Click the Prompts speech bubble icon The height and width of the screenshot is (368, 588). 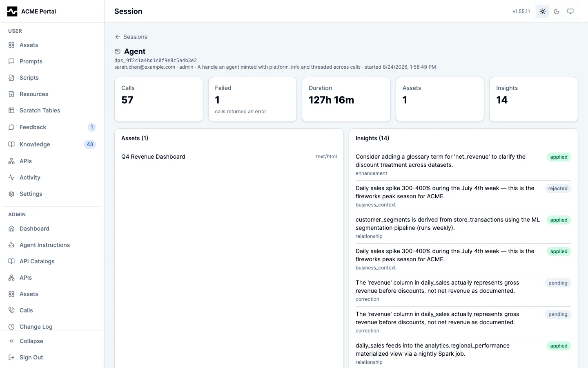[11, 61]
